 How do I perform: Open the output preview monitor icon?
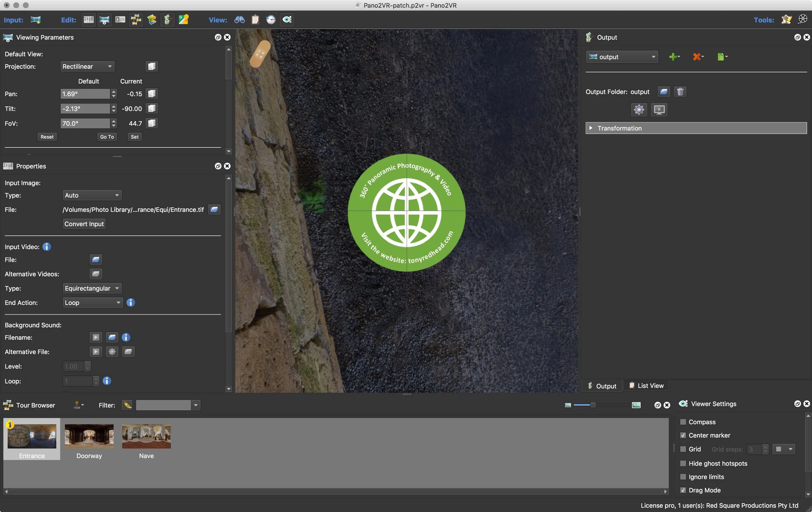659,109
